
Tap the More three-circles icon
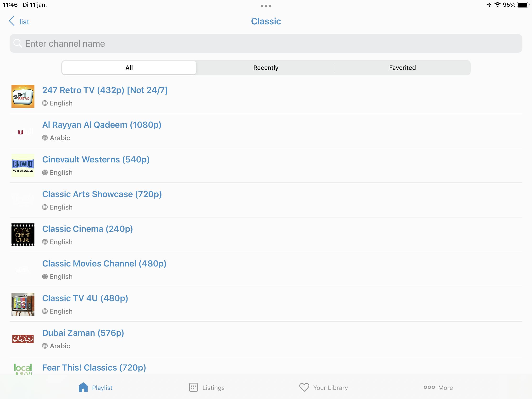429,387
